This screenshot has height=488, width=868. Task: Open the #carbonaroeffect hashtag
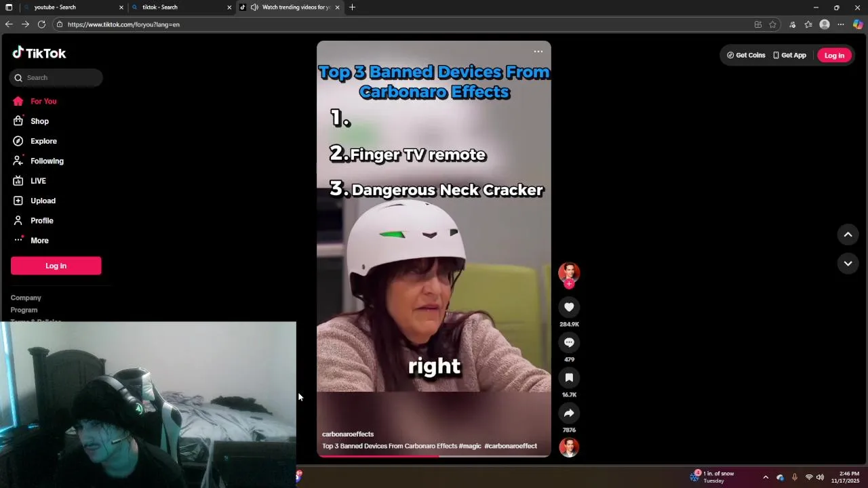pyautogui.click(x=511, y=446)
